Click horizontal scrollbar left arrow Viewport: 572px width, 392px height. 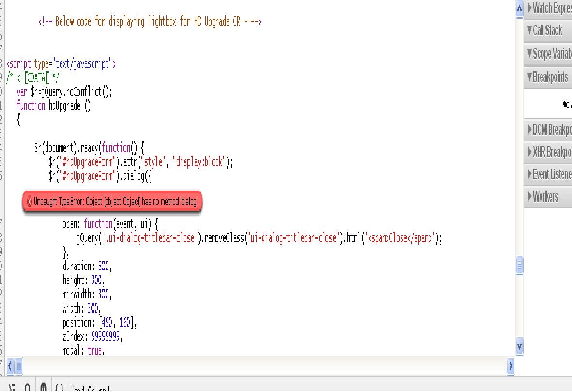(x=10, y=365)
